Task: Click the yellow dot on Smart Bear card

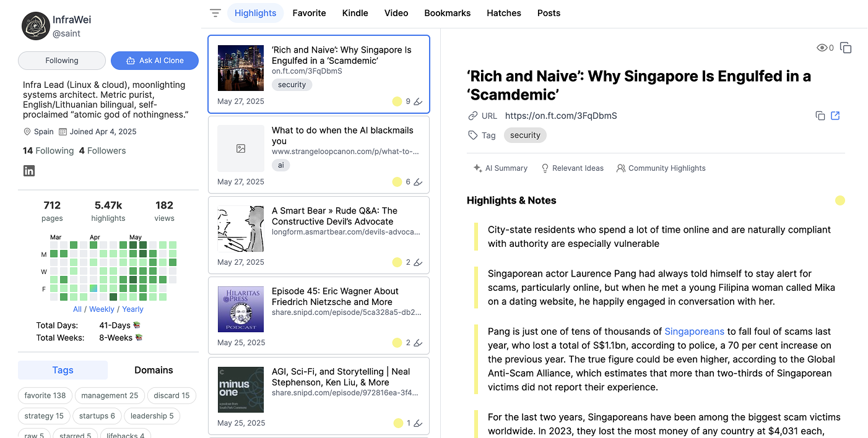Action: (x=397, y=262)
